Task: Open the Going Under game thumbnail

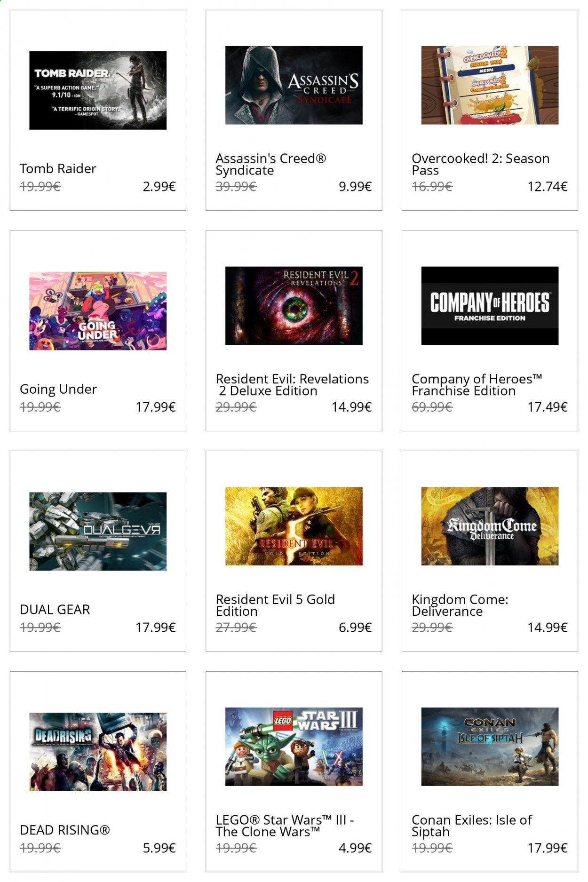Action: (x=98, y=310)
